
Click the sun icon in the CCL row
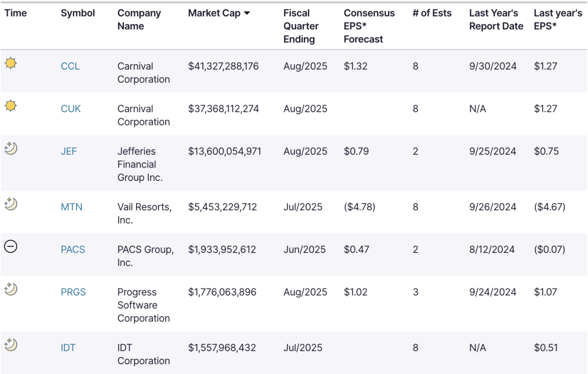11,63
